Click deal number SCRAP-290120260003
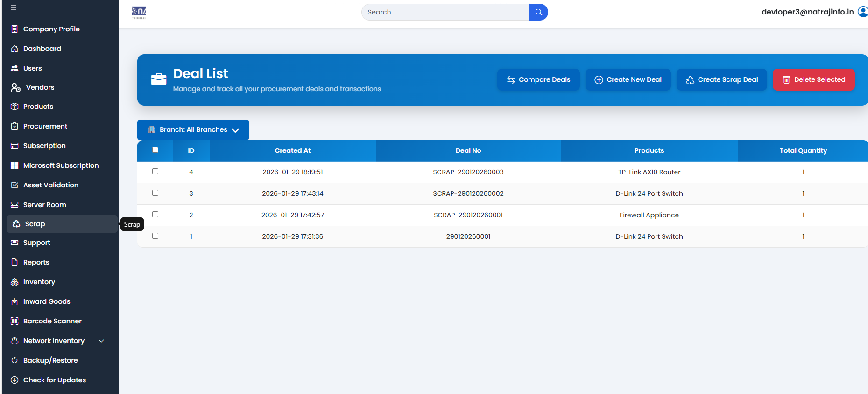 point(468,172)
